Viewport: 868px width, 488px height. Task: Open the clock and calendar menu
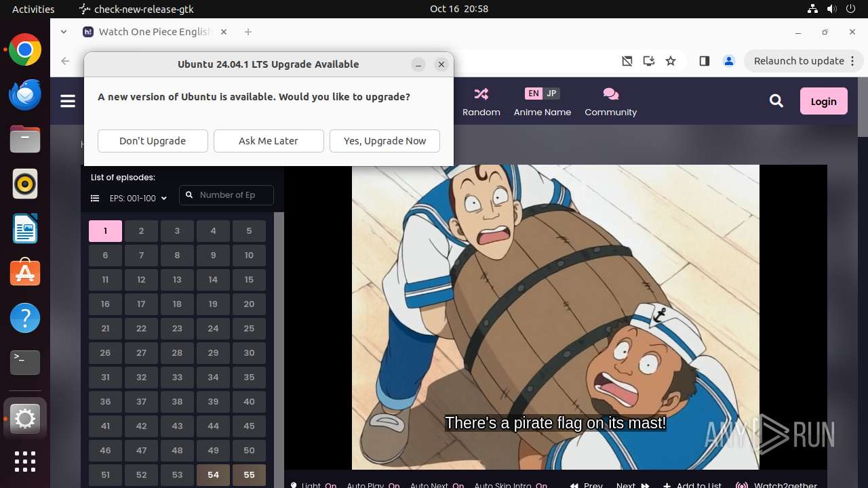point(459,9)
